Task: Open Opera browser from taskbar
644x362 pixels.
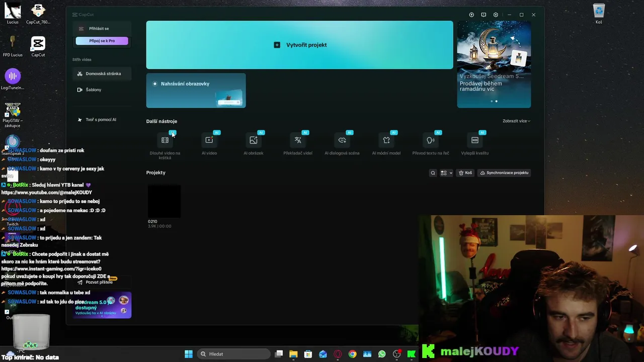Action: tap(338, 354)
